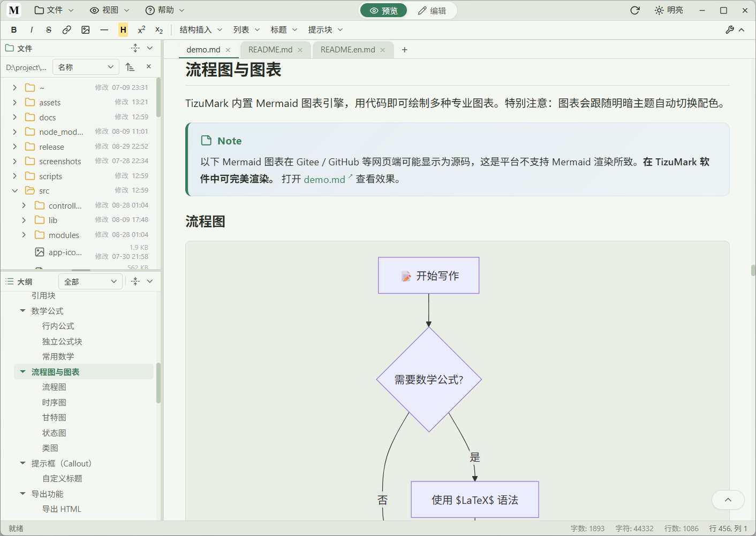Go up to parent folder icon
Image resolution: width=756 pixels, height=536 pixels.
click(x=130, y=67)
